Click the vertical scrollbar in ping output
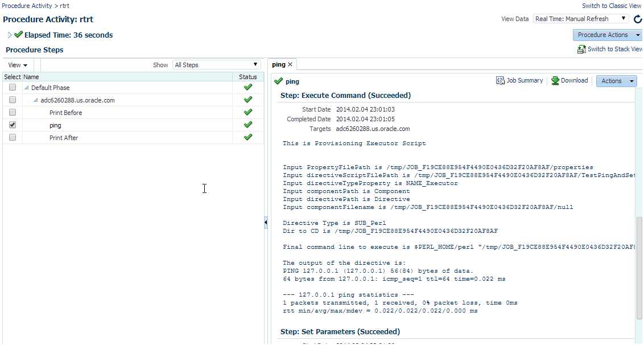Viewport: 644px width, 345px height. (639, 267)
